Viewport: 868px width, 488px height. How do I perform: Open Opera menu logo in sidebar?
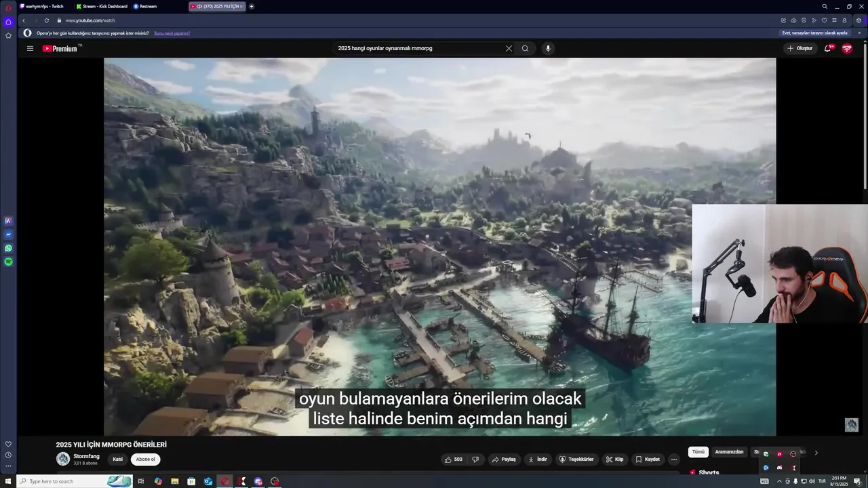pos(8,7)
